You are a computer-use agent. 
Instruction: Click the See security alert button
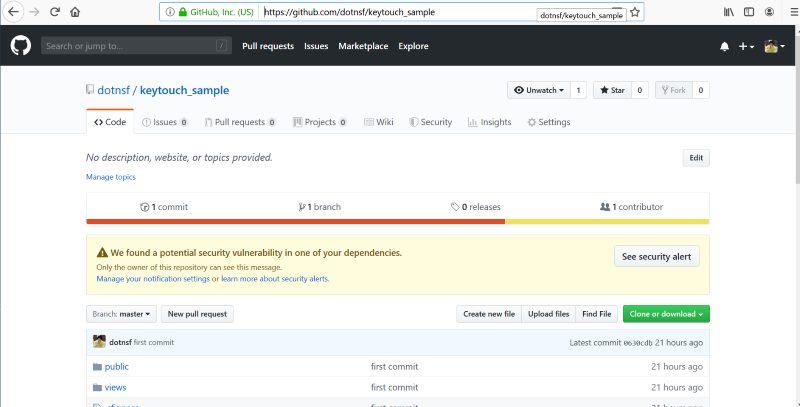[x=656, y=257]
